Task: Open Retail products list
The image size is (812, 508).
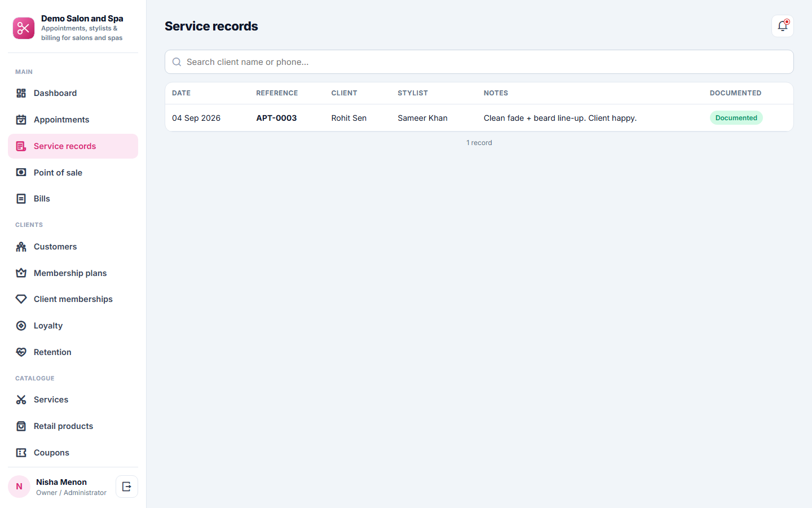Action: [73, 426]
